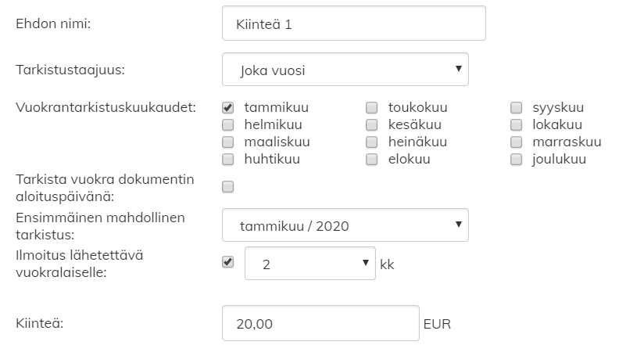The image size is (644, 356).
Task: Select the toukokuu checkbox
Action: pyautogui.click(x=372, y=107)
